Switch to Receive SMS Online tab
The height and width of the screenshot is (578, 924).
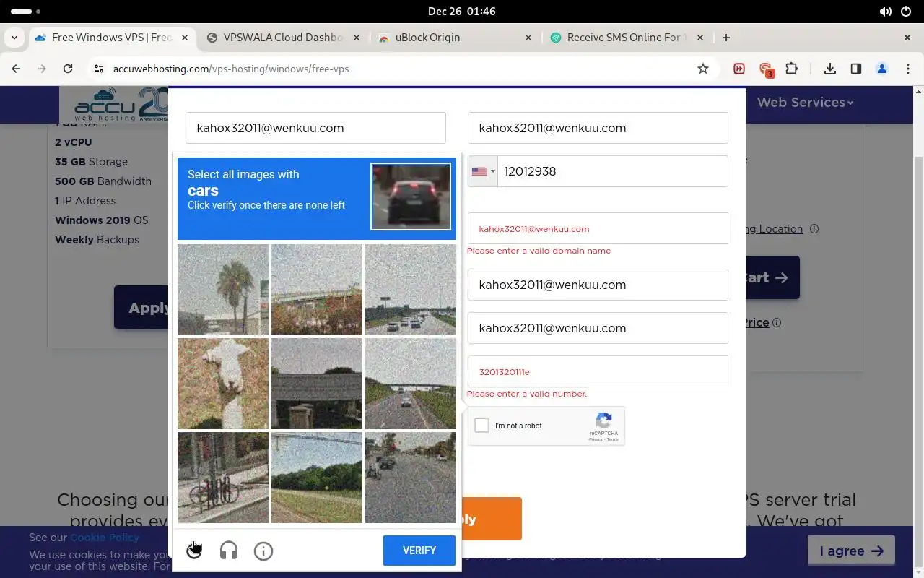click(627, 38)
